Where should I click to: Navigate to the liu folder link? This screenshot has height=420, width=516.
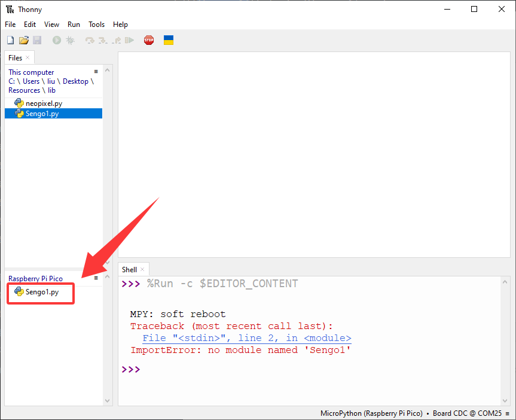[x=51, y=81]
